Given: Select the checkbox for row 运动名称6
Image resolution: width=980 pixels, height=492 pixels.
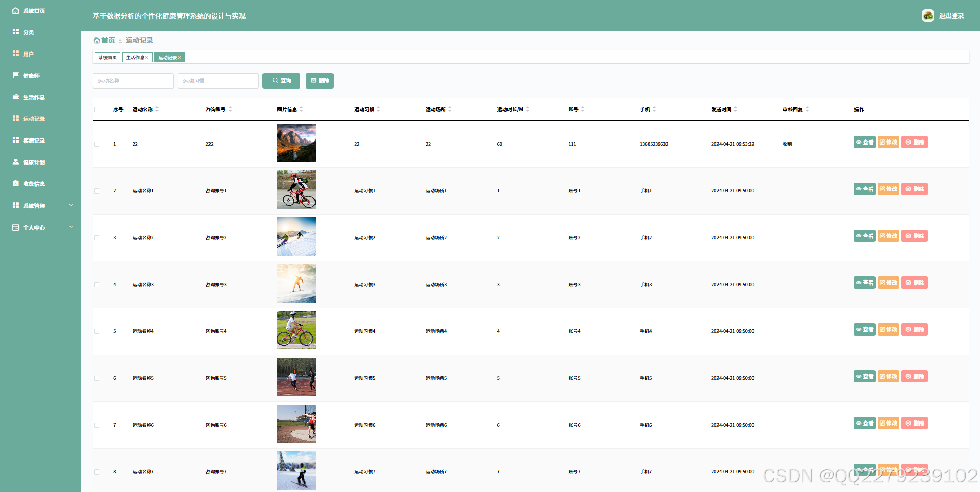Looking at the screenshot, I should 97,425.
